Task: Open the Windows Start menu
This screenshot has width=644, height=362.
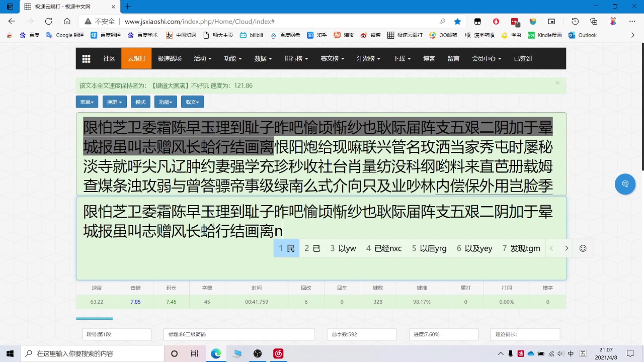Action: point(10,353)
